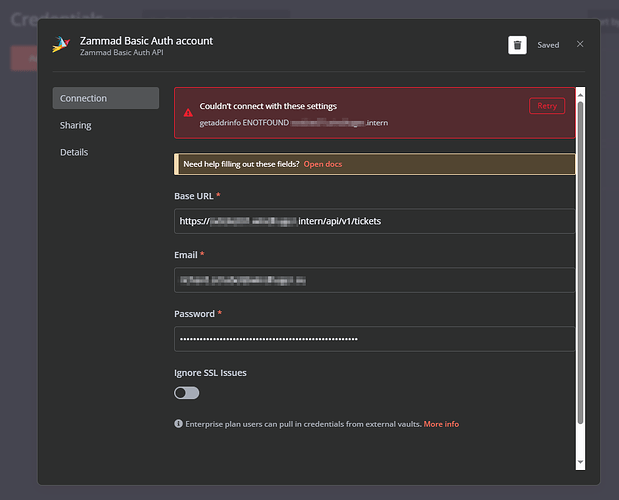This screenshot has width=619, height=500.
Task: Focus the Email input field
Action: pos(374,280)
